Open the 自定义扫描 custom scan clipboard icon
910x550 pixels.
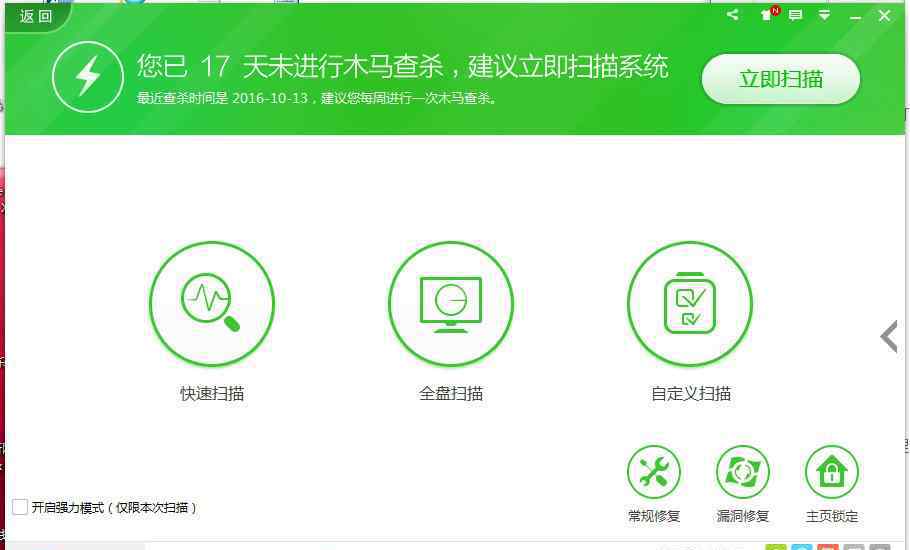[689, 303]
